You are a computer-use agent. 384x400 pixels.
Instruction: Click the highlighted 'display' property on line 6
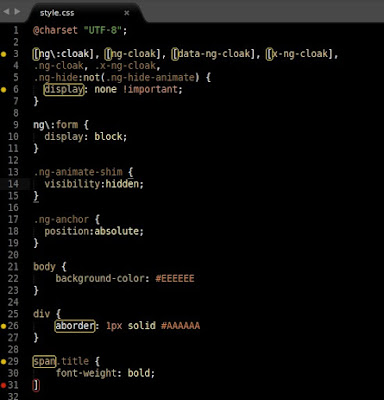[64, 89]
